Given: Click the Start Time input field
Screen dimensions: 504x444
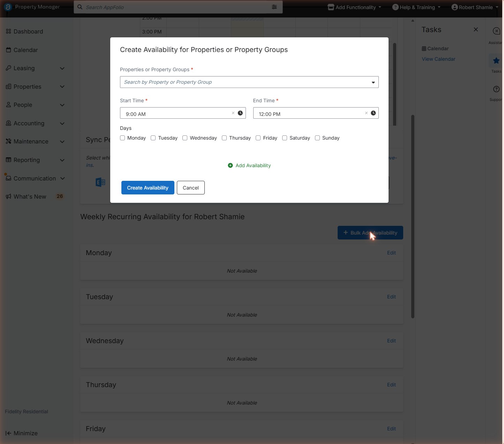Looking at the screenshot, I should [183, 113].
